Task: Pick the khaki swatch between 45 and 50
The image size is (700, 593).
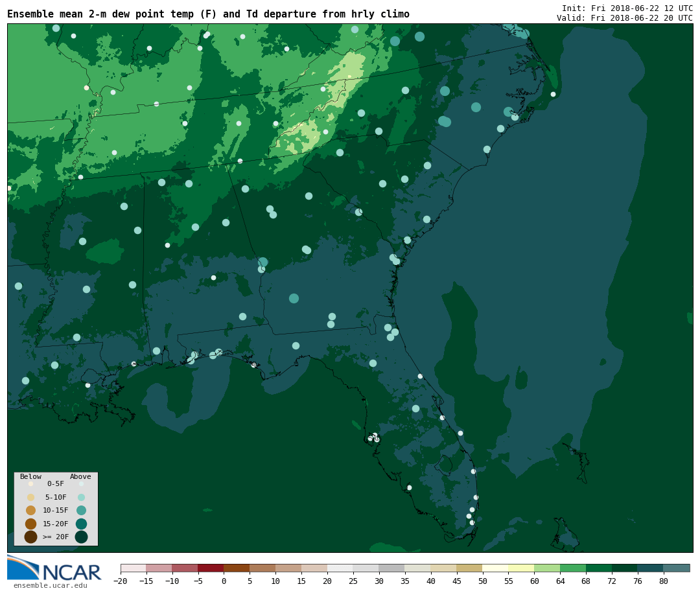Action: point(469,568)
